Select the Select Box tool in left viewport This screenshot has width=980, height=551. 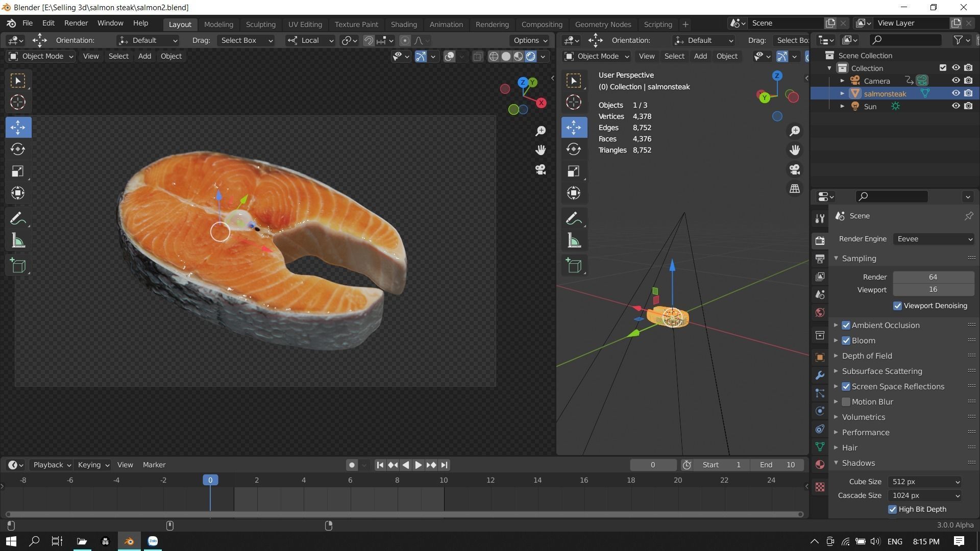coord(18,81)
